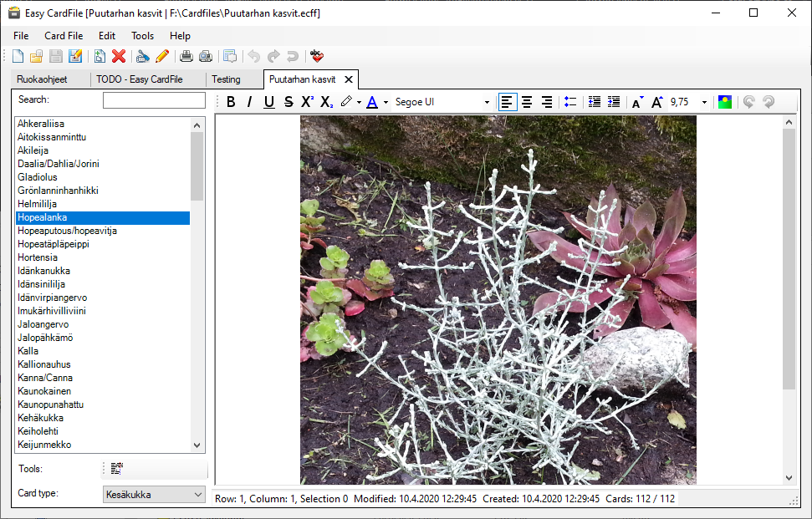Increase indent with the indent icon
The height and width of the screenshot is (519, 812).
(x=614, y=102)
